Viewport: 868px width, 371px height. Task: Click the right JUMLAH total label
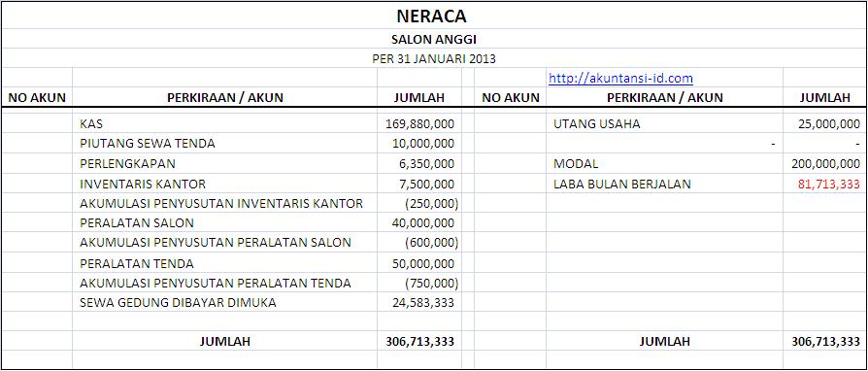click(664, 342)
